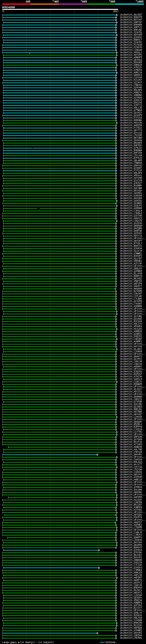Click the cyan ~100% identity legend segment

130,4
